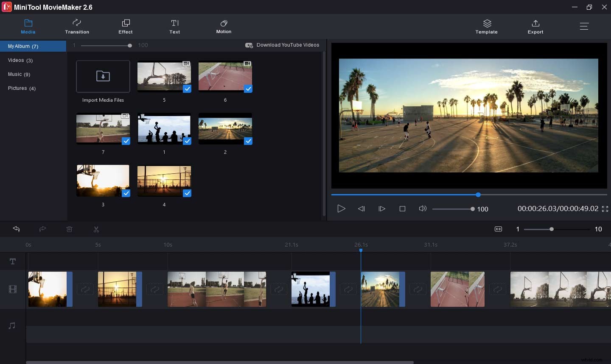611x364 pixels.
Task: Uncheck the selected thumbnail of clip 5
Action: point(187,89)
